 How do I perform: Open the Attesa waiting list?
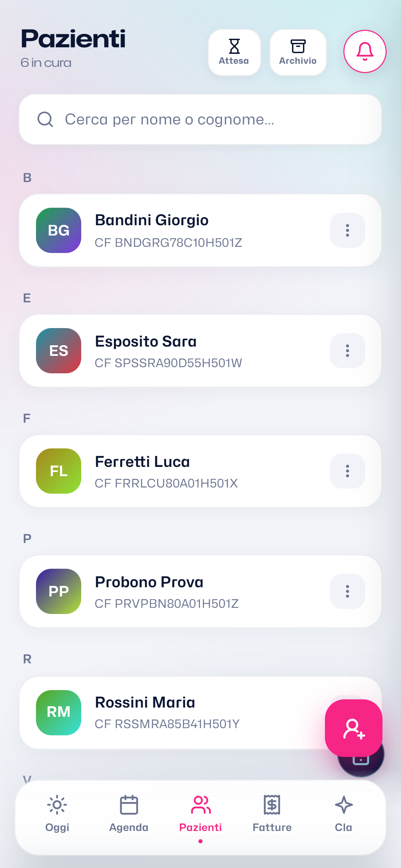point(234,52)
